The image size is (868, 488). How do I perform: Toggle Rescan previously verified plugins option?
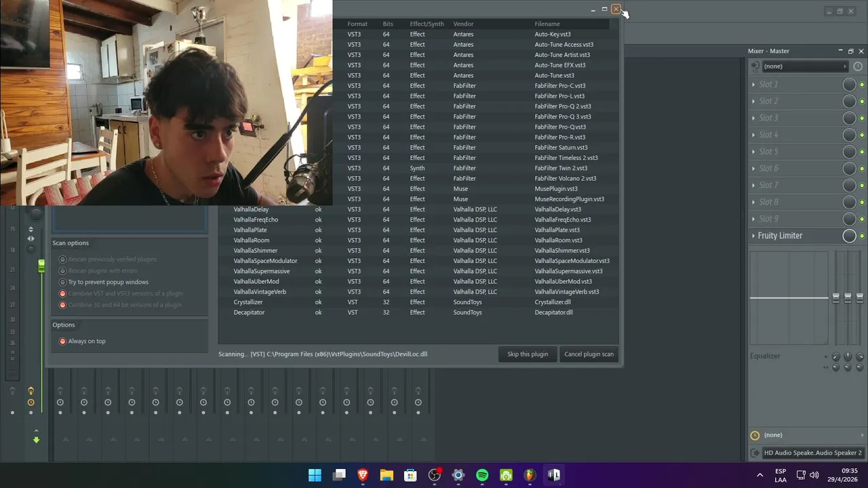[x=62, y=259]
